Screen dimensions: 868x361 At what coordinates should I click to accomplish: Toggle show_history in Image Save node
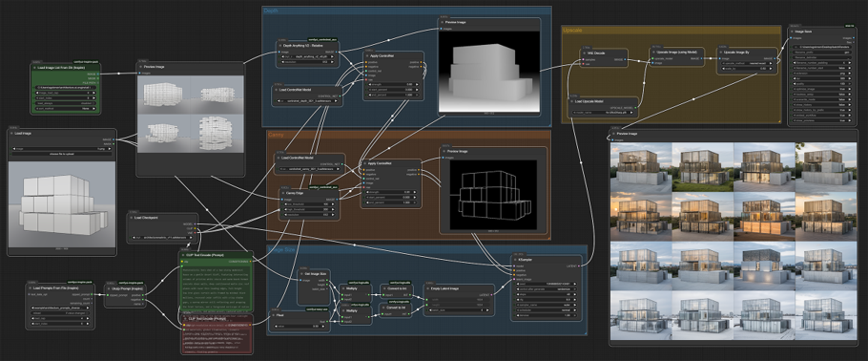point(822,105)
